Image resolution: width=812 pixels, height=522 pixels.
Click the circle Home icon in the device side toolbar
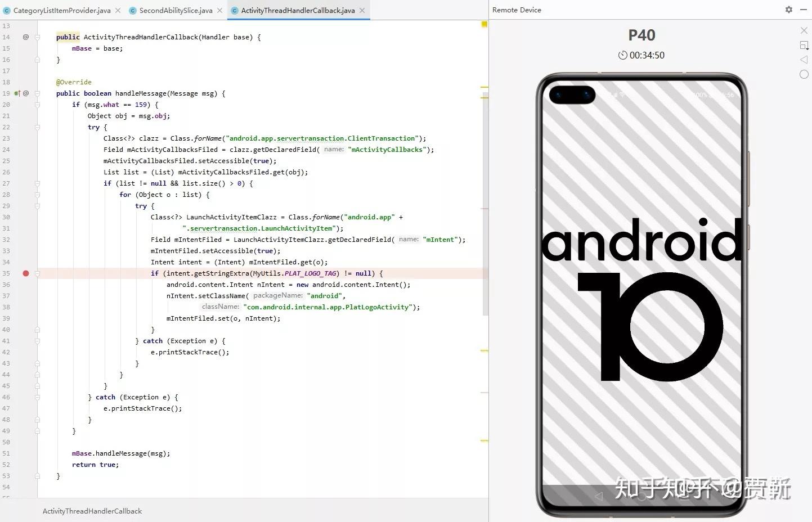tap(804, 74)
